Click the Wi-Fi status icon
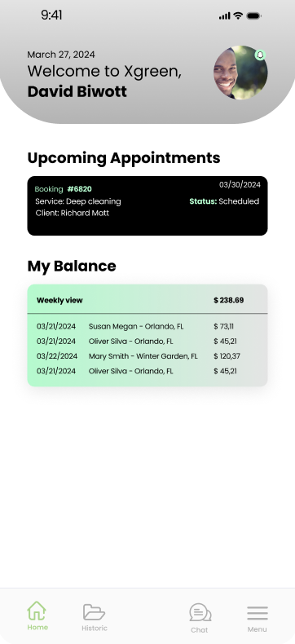The image size is (295, 644). tap(238, 15)
